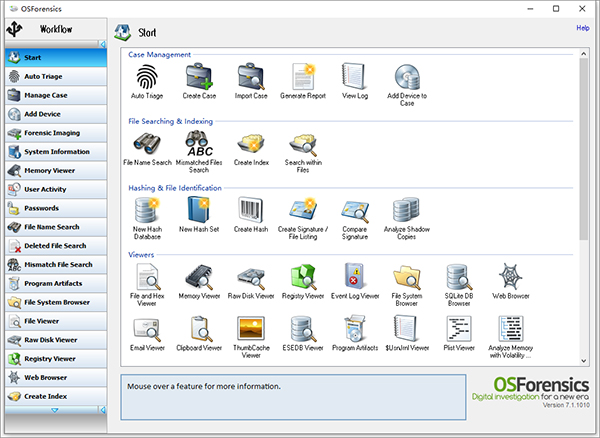Open the Create Index icon in main panel
600x438 pixels.
point(251,143)
